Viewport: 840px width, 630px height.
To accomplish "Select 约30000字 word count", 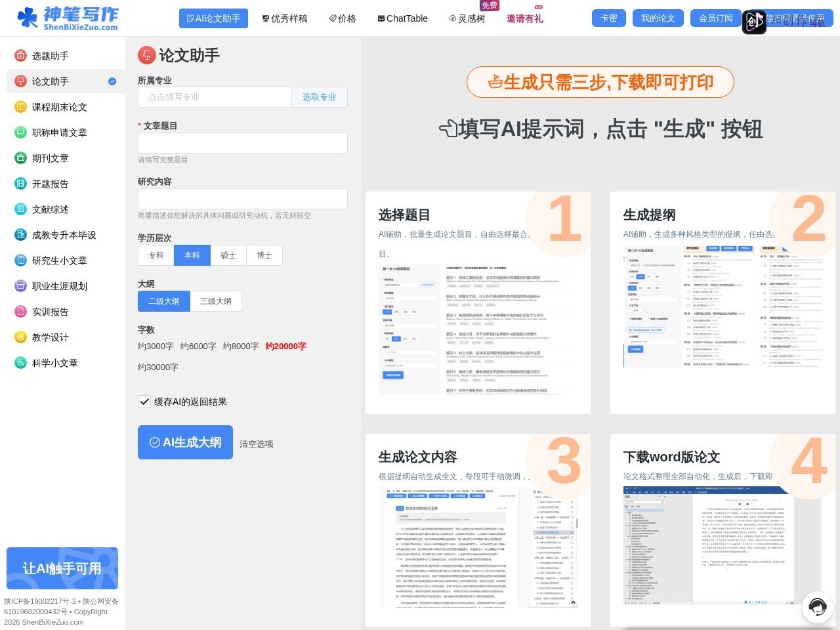I will pyautogui.click(x=158, y=367).
